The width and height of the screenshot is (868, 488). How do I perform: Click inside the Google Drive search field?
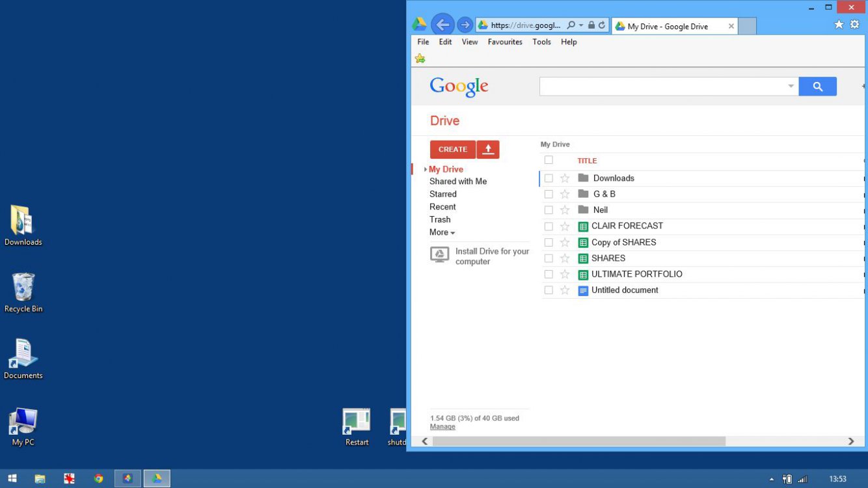(x=662, y=87)
